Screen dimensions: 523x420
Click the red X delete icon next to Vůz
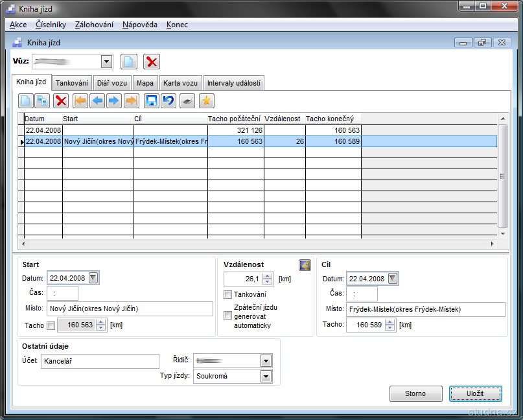coord(152,62)
